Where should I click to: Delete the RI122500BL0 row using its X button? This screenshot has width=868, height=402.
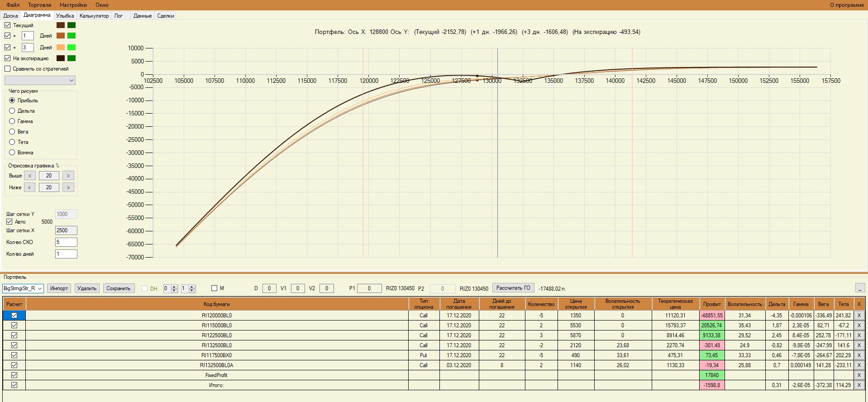click(859, 335)
